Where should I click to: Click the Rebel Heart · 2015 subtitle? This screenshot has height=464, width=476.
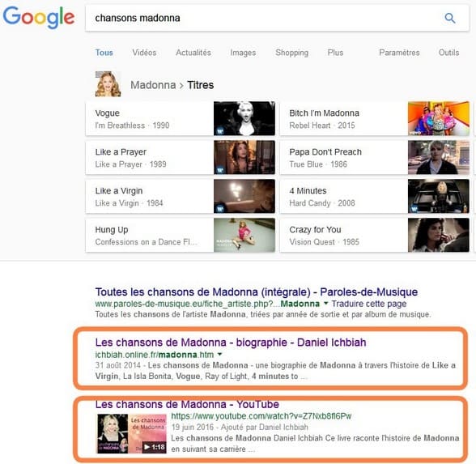coord(322,126)
